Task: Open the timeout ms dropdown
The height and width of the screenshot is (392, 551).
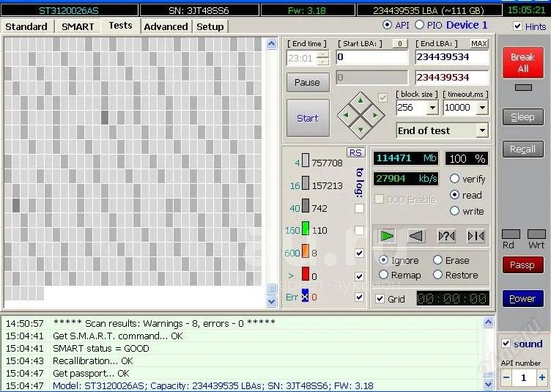Action: [x=482, y=108]
